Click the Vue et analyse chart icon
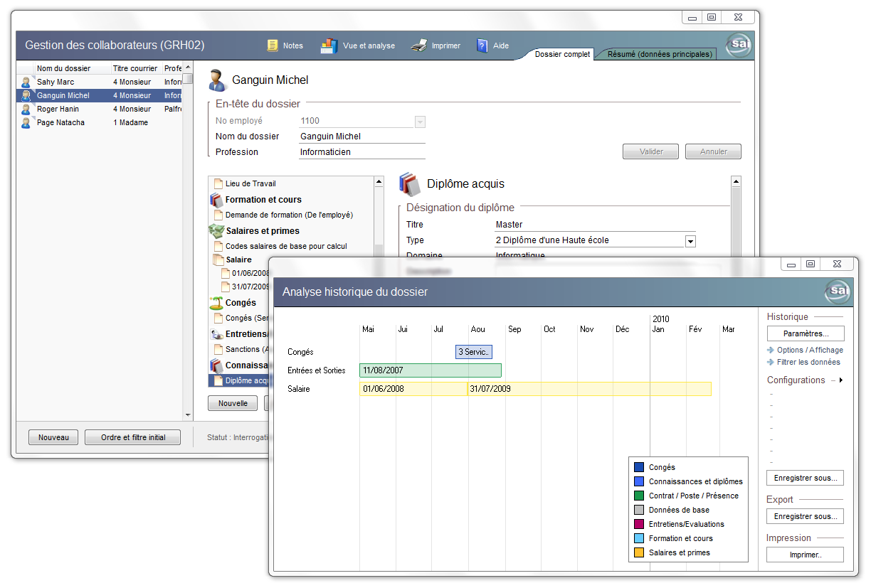This screenshot has width=871, height=588. pos(329,46)
